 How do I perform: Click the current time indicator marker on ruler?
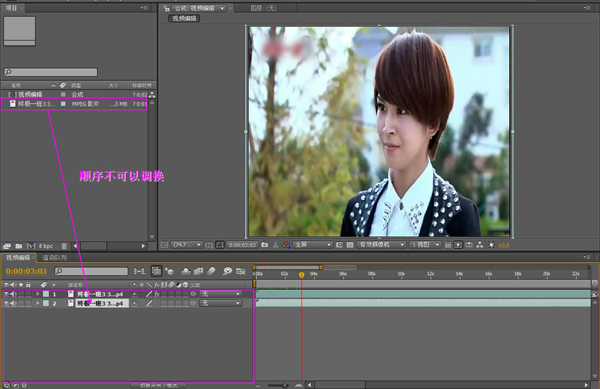pos(302,275)
